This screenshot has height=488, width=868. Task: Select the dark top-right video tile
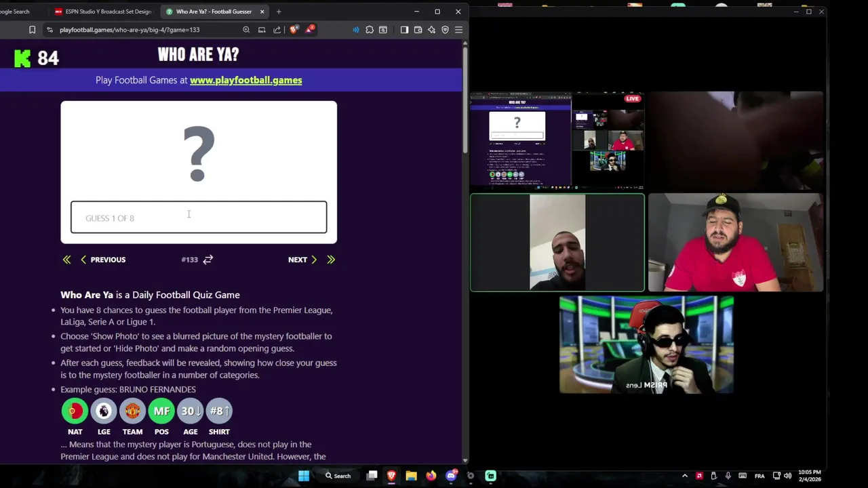click(x=736, y=140)
